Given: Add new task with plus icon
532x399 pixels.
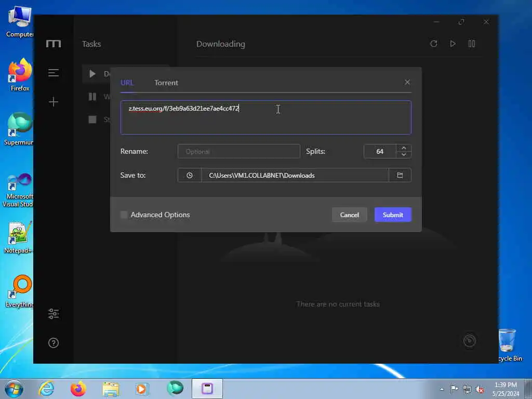Looking at the screenshot, I should (54, 102).
